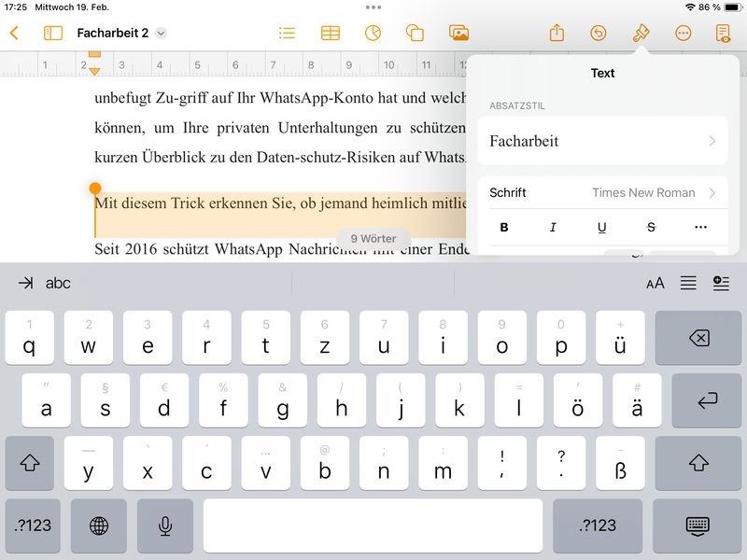Open the more options ellipsis icon
The width and height of the screenshot is (747, 560).
click(684, 33)
